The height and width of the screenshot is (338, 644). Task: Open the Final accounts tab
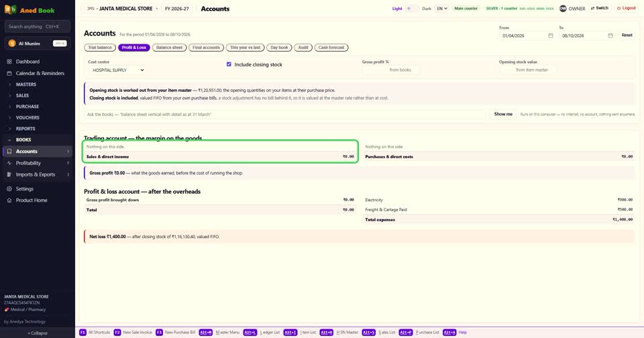click(206, 48)
